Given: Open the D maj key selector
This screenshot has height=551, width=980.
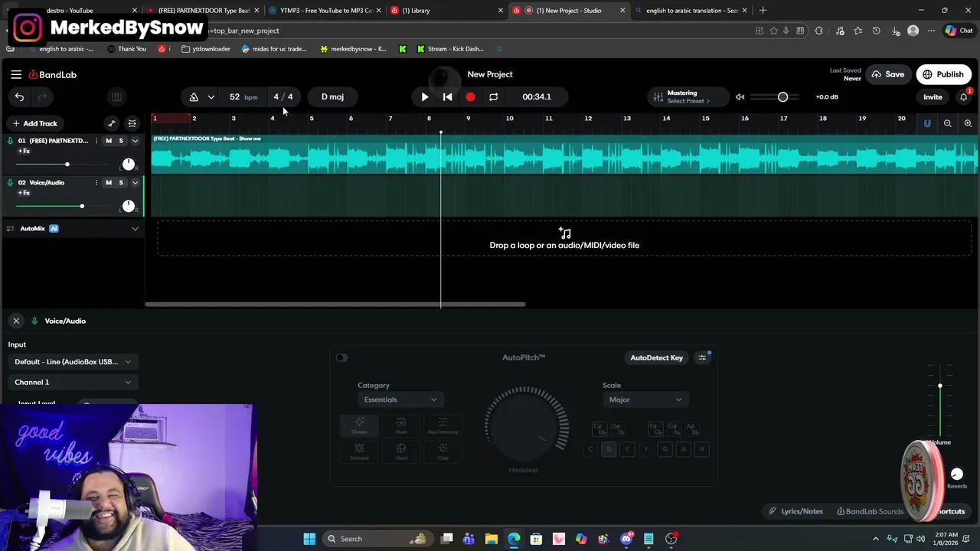Looking at the screenshot, I should (332, 96).
